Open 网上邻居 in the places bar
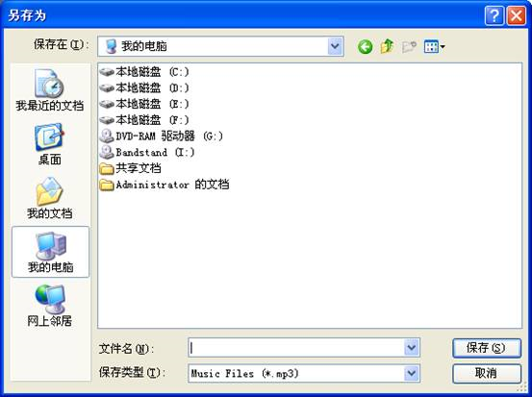This screenshot has width=532, height=397. (49, 306)
